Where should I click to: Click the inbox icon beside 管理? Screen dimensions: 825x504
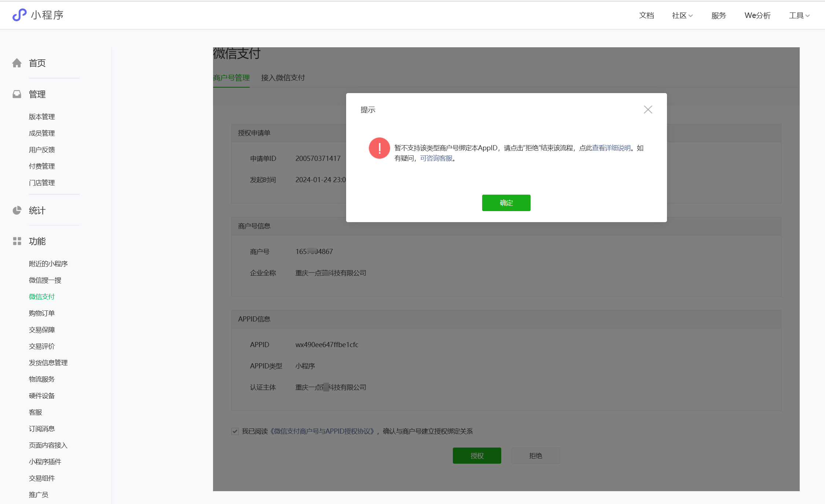point(17,94)
